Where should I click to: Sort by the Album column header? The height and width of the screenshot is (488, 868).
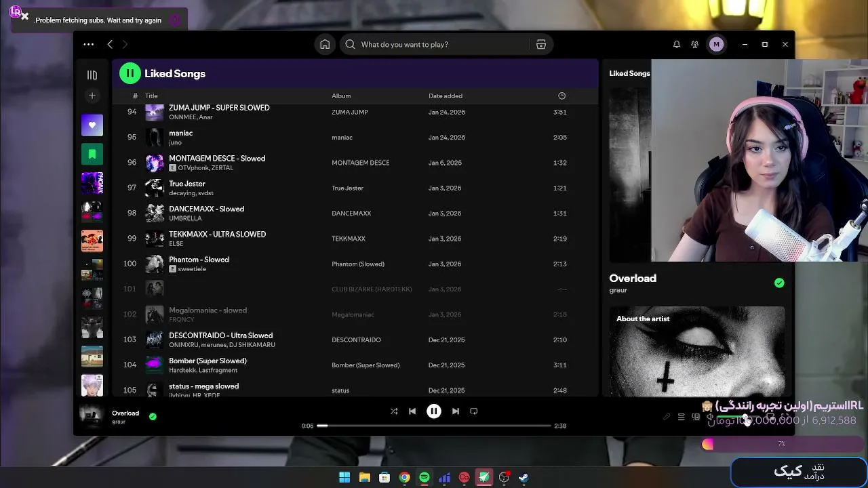click(x=341, y=96)
